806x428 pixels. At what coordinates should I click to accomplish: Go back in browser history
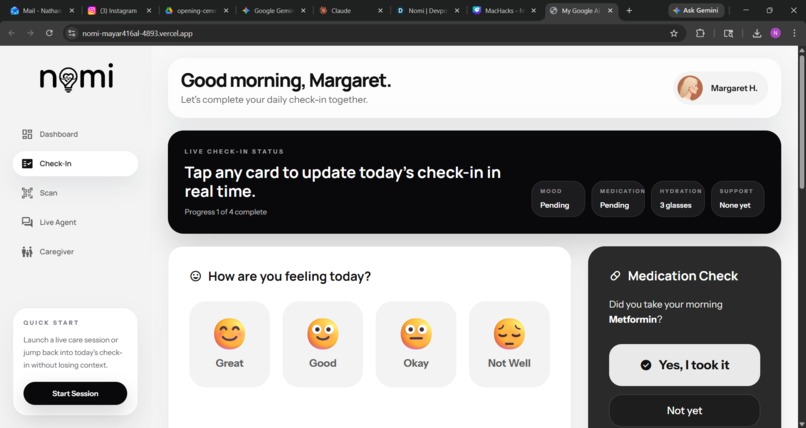pyautogui.click(x=12, y=33)
